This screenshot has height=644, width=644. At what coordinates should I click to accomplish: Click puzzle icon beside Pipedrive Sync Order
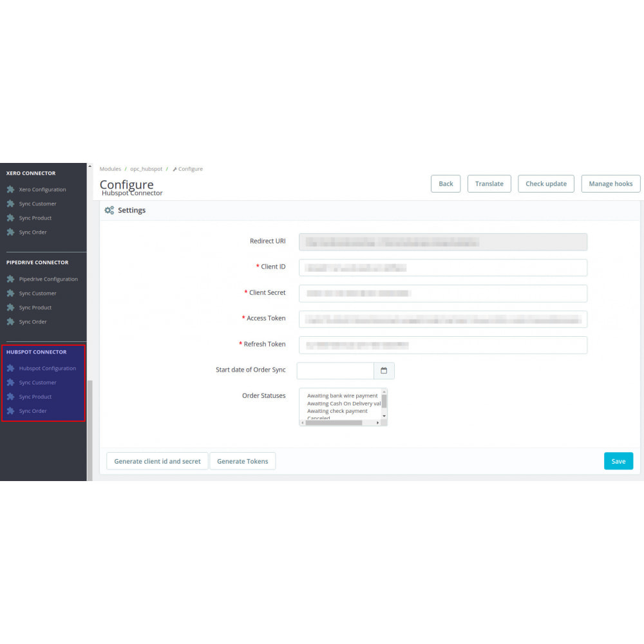click(x=11, y=321)
